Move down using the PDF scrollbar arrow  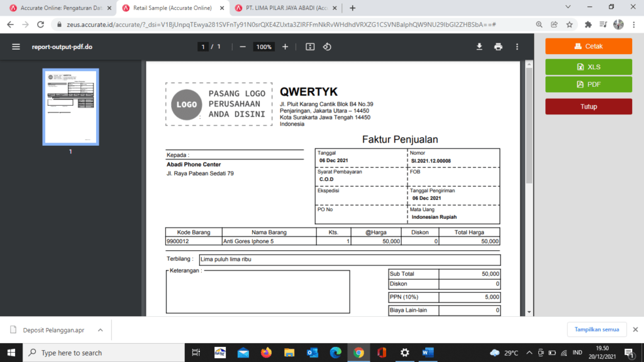pyautogui.click(x=529, y=312)
